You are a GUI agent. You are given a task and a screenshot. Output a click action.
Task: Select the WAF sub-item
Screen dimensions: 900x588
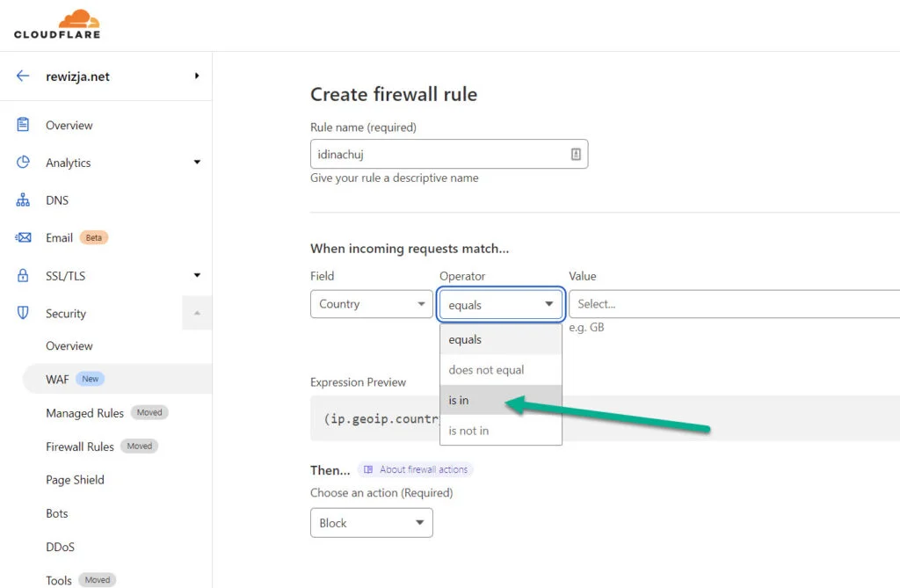pyautogui.click(x=117, y=379)
